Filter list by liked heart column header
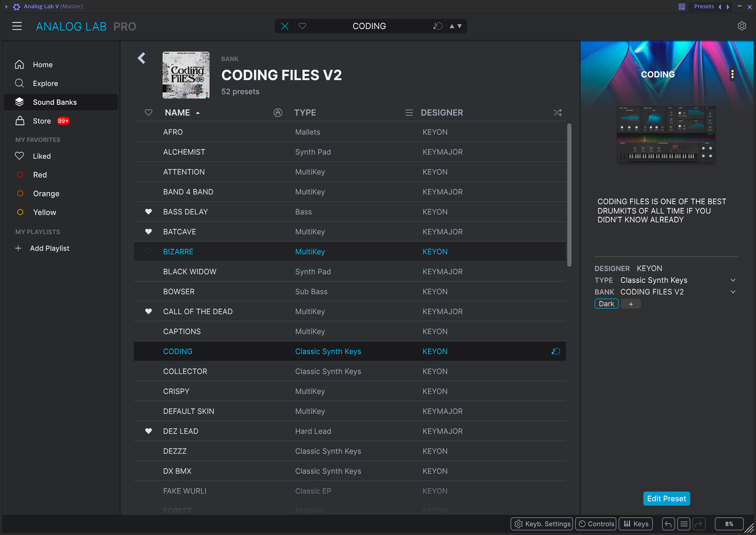Viewport: 756px width, 535px height. (x=148, y=112)
